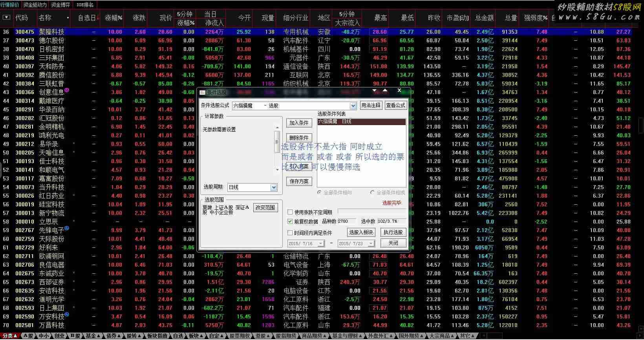
Task: Click the 条件选股 dialog title icon
Action: (x=203, y=93)
